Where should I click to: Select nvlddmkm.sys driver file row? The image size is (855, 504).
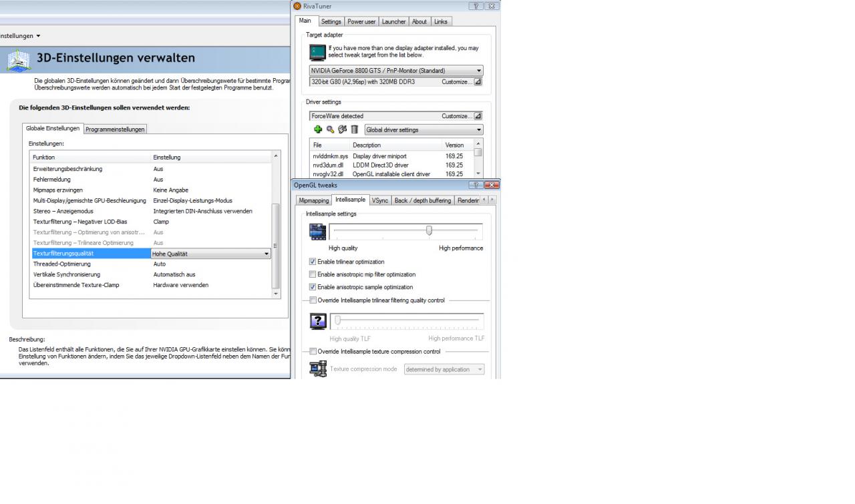[x=391, y=156]
